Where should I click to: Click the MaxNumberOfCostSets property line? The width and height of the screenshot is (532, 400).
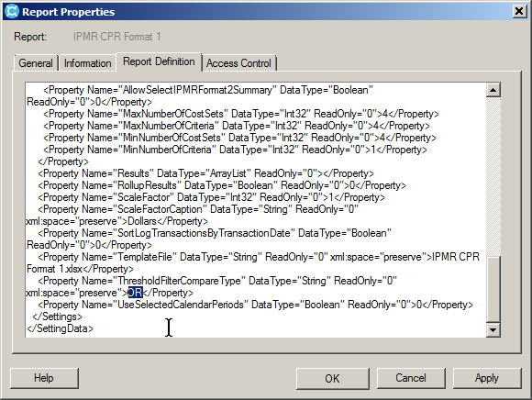click(x=241, y=114)
